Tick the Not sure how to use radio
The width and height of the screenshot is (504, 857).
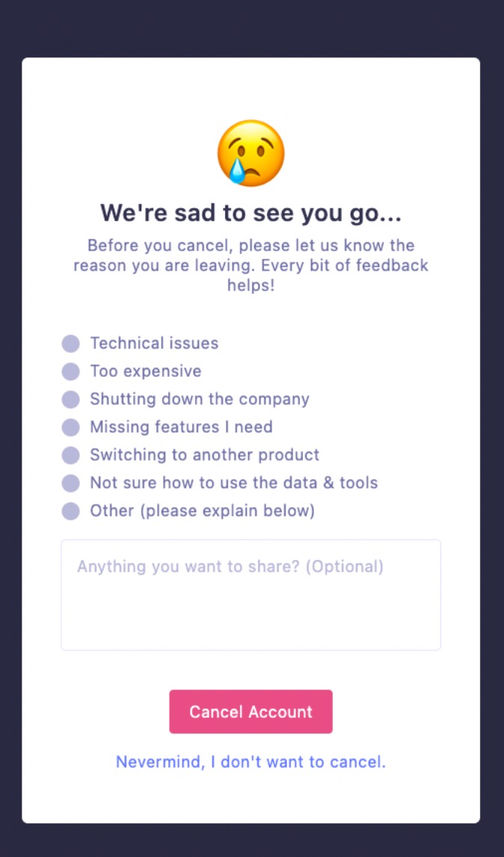(x=70, y=483)
